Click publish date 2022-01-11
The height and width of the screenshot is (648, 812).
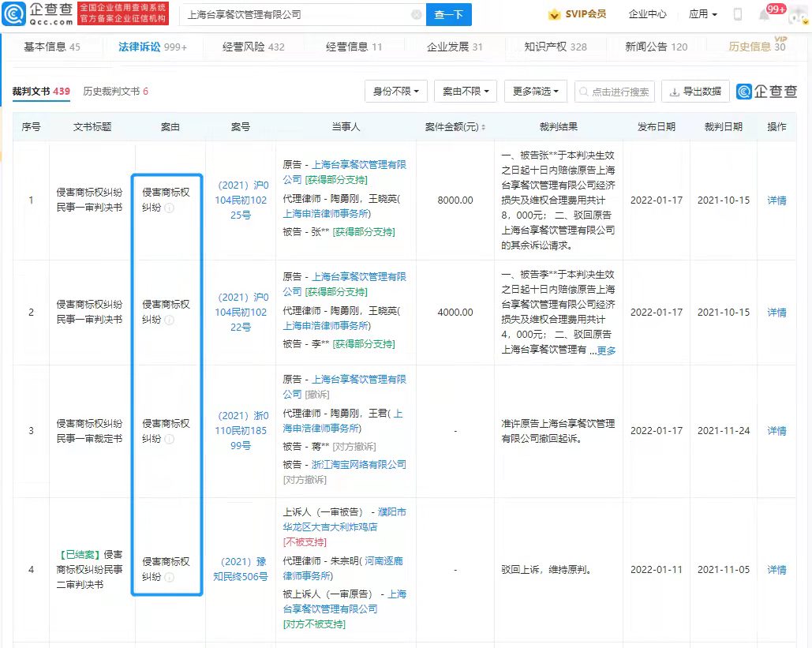coord(656,570)
